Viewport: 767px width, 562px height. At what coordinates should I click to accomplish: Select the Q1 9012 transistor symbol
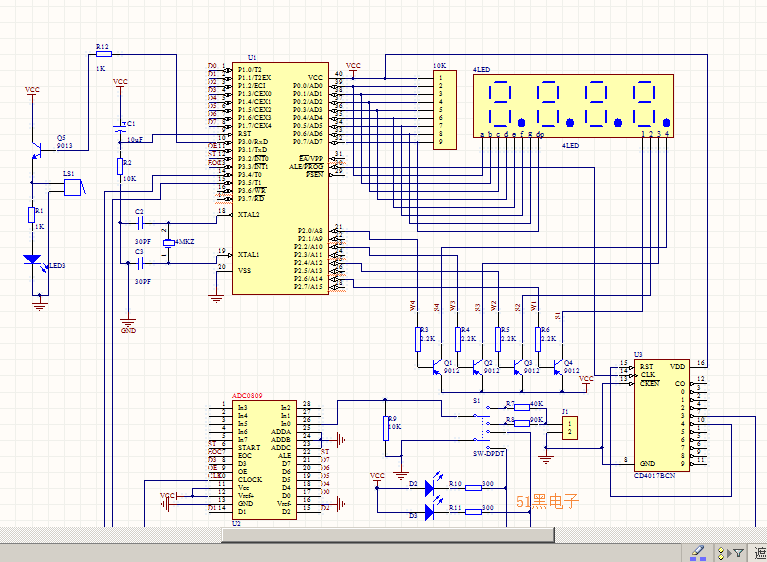[437, 367]
